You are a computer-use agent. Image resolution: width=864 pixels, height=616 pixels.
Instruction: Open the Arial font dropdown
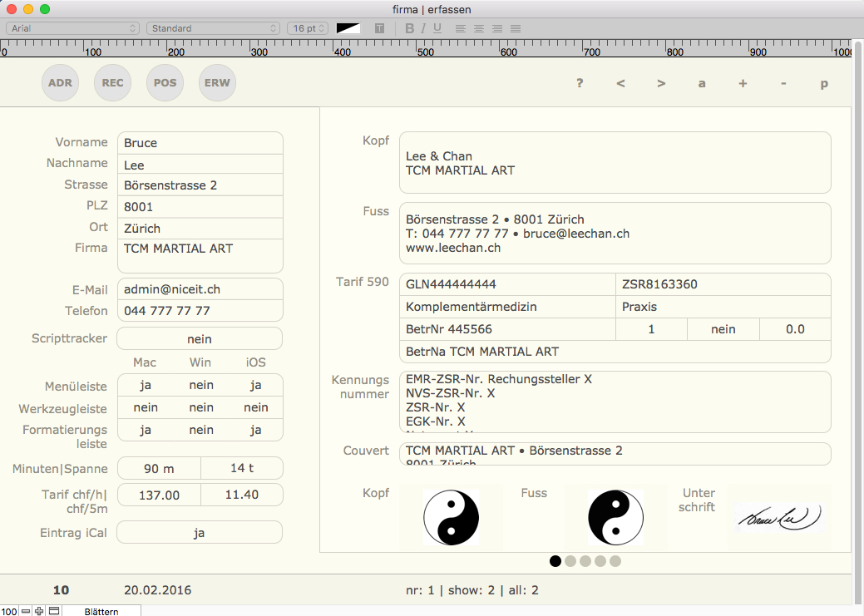click(72, 28)
